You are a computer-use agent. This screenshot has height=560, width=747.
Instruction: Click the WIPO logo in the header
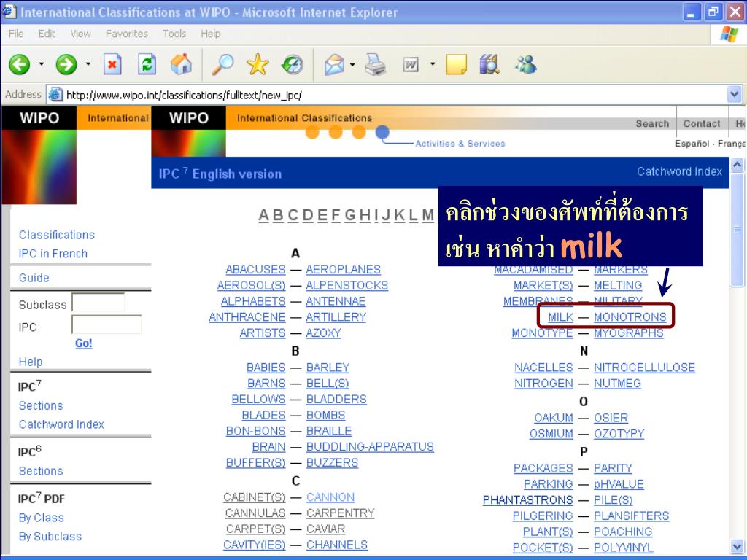coord(189,117)
